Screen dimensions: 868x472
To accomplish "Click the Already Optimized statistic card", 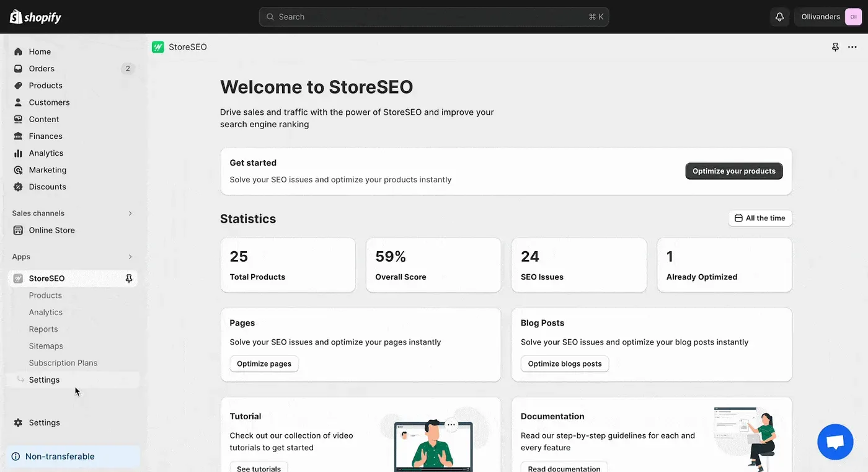I will pos(725,265).
